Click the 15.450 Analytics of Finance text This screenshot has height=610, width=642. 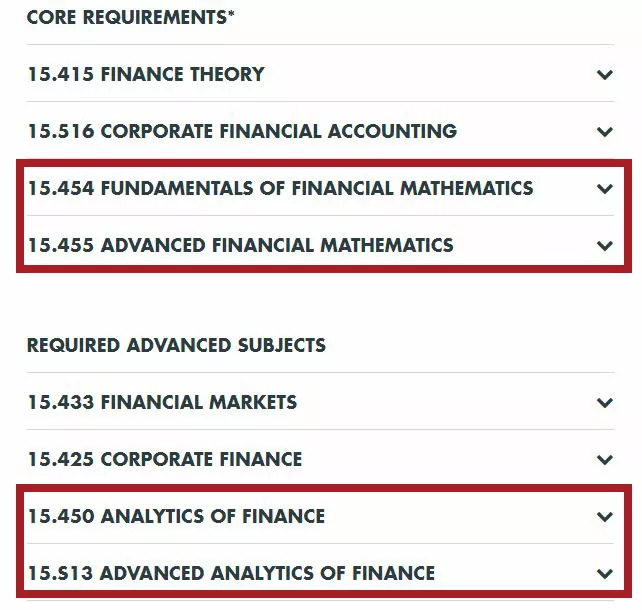[x=176, y=516]
